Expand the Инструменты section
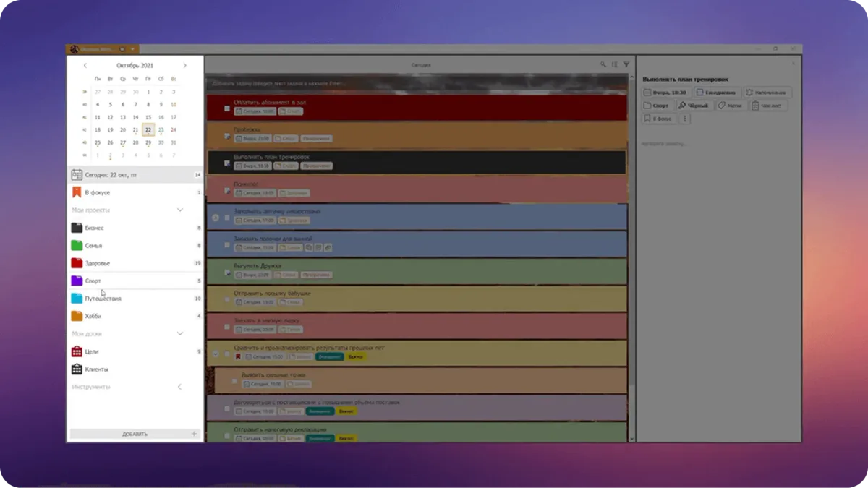The image size is (868, 488). click(180, 387)
